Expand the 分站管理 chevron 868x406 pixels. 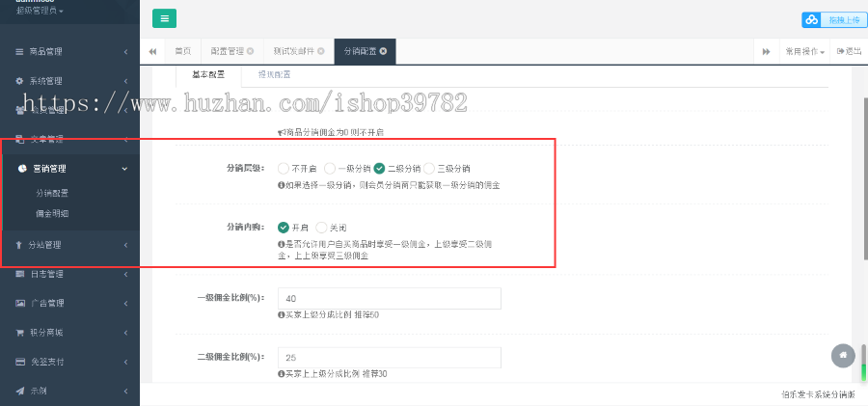125,245
